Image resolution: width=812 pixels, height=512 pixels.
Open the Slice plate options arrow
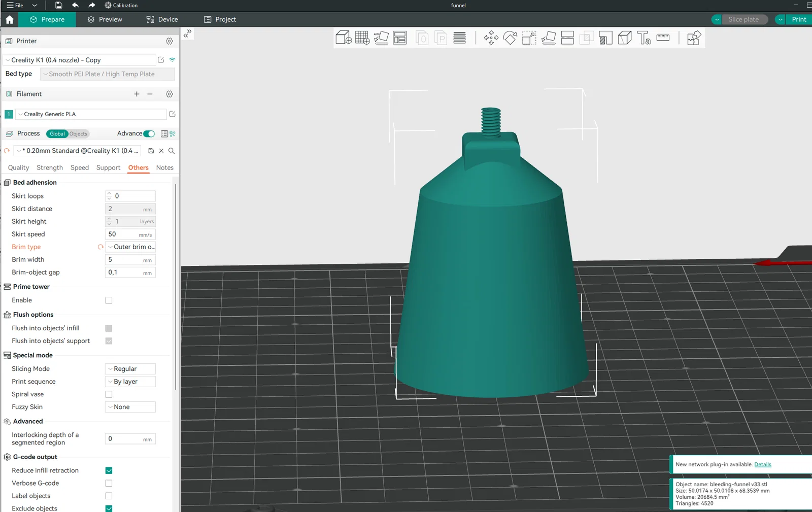(x=717, y=19)
